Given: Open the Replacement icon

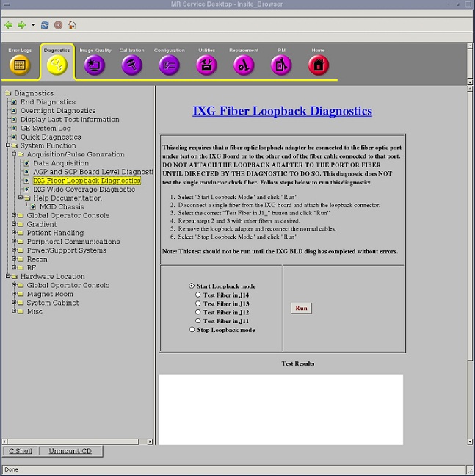Looking at the screenshot, I should click(244, 65).
